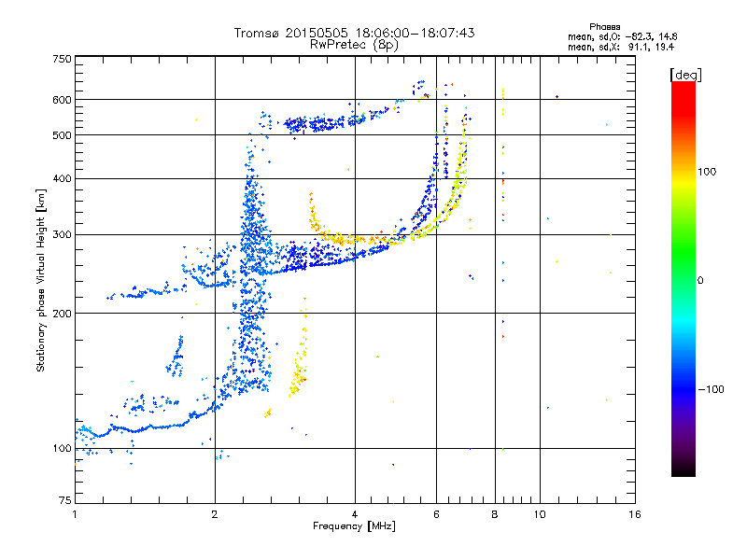Screen dimensions: 747x560
Task: Click the x-axis label '10'
Action: click(540, 514)
